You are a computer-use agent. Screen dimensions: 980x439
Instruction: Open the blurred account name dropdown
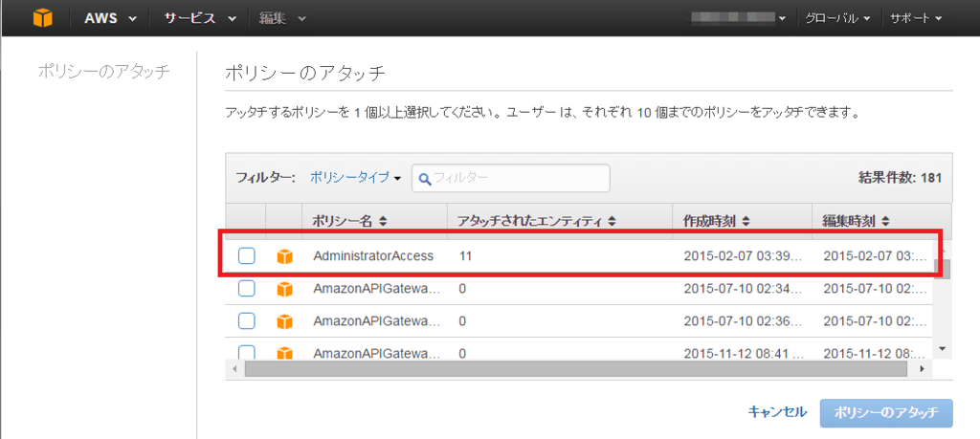point(739,18)
